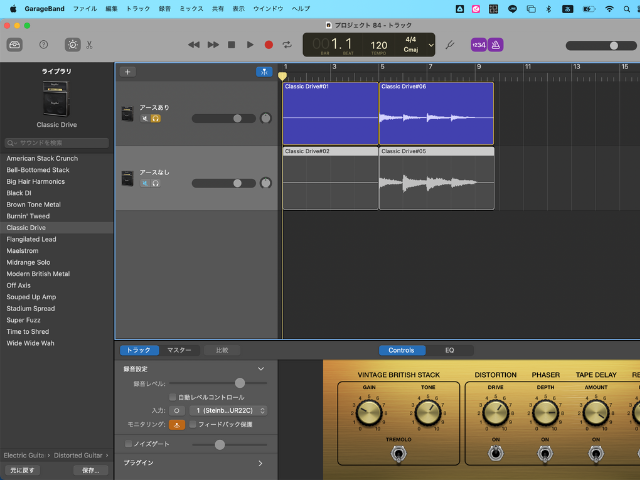640x480 pixels.
Task: Select the Classic Drive#01 region
Action: (331, 113)
